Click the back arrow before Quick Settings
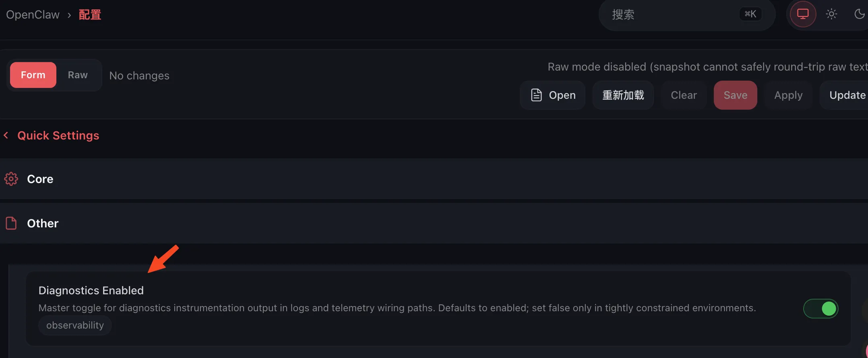Viewport: 868px width, 358px height. point(6,135)
